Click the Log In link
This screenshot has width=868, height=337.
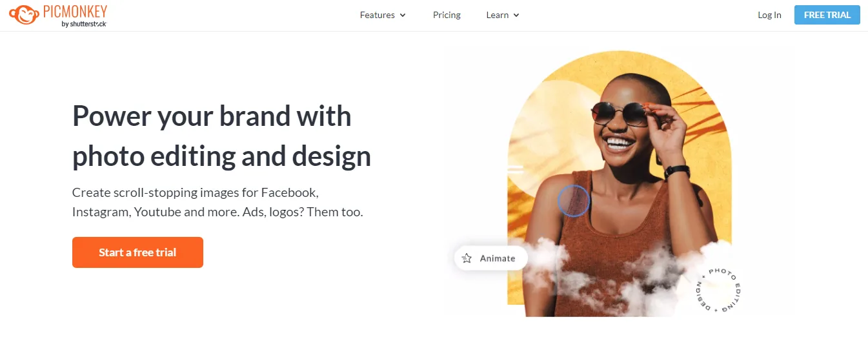769,15
